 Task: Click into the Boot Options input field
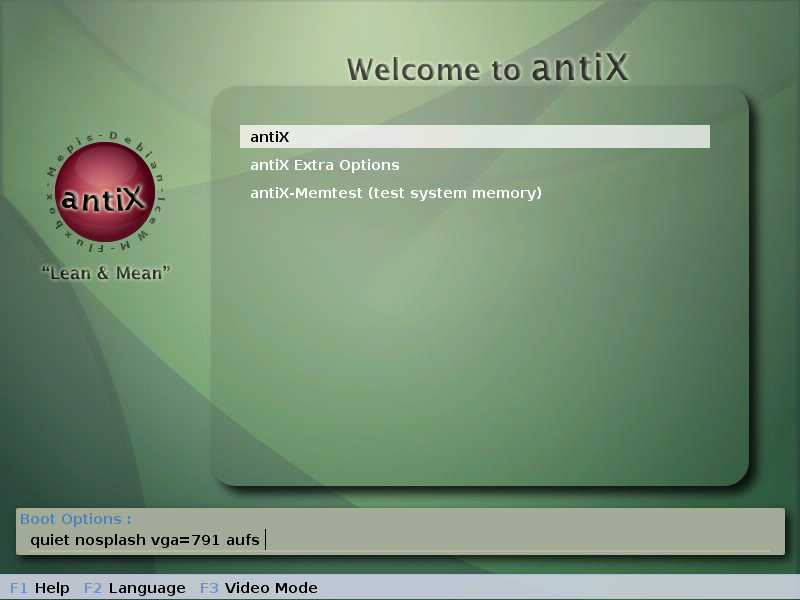click(x=400, y=540)
